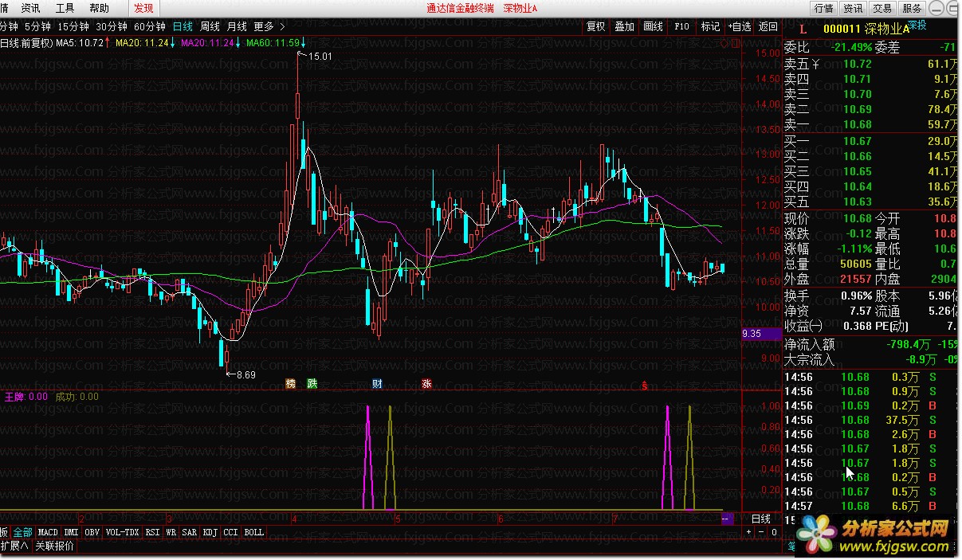The width and height of the screenshot is (962, 560).
Task: Click the red 涨 event marker
Action: coord(426,384)
